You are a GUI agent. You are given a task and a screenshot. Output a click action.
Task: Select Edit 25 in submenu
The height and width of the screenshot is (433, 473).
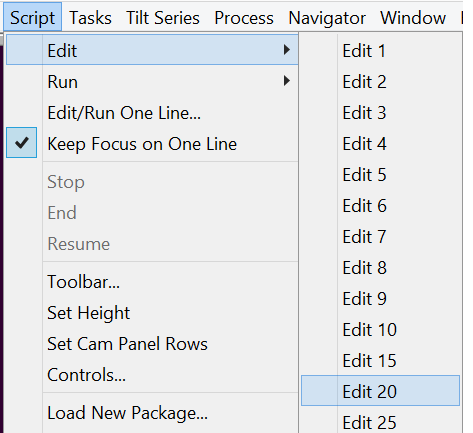(x=380, y=421)
